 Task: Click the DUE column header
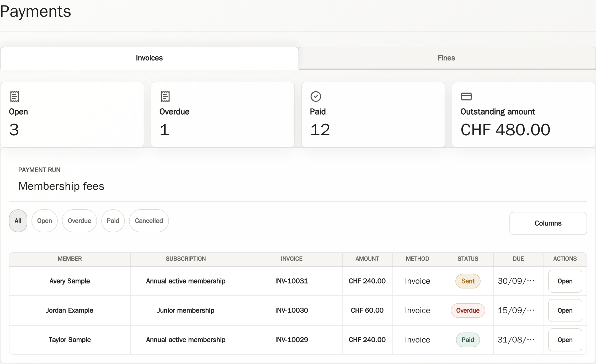click(x=518, y=259)
